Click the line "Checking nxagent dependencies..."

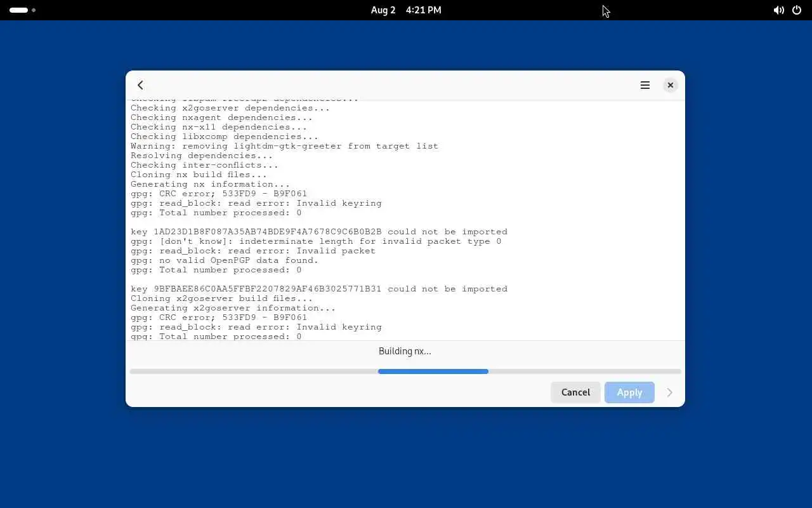point(221,117)
